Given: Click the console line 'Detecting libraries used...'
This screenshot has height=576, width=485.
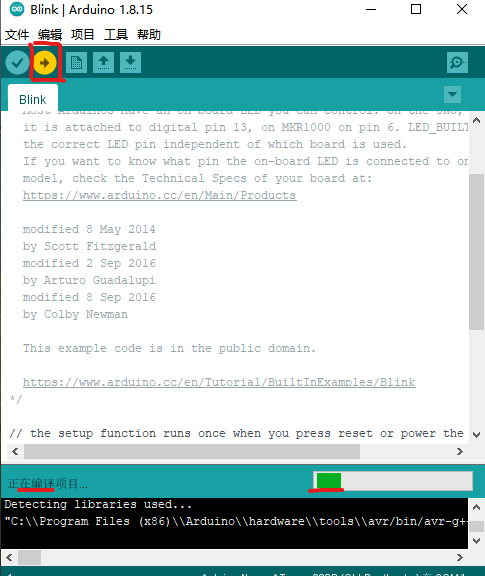Looking at the screenshot, I should click(98, 504).
